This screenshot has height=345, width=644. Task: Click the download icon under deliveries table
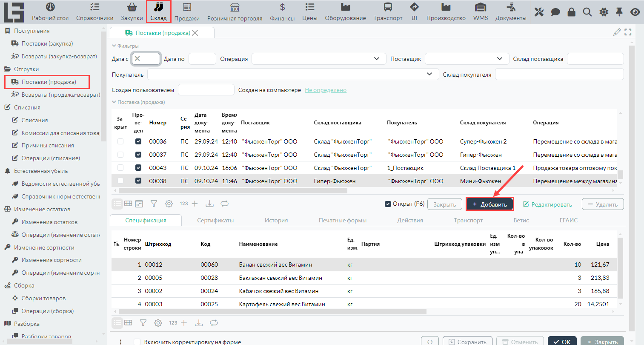tap(209, 204)
